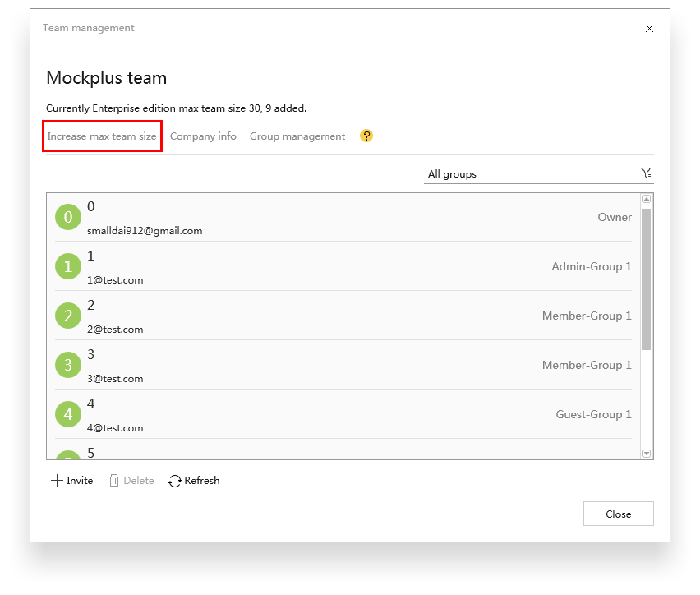700x595 pixels.
Task: Click the Delete member button
Action: (131, 481)
